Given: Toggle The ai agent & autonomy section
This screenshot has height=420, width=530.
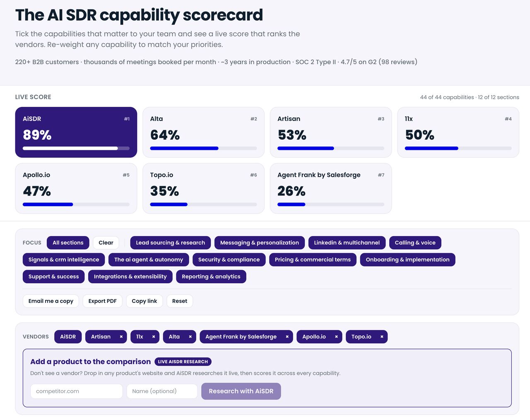Looking at the screenshot, I should click(x=149, y=260).
